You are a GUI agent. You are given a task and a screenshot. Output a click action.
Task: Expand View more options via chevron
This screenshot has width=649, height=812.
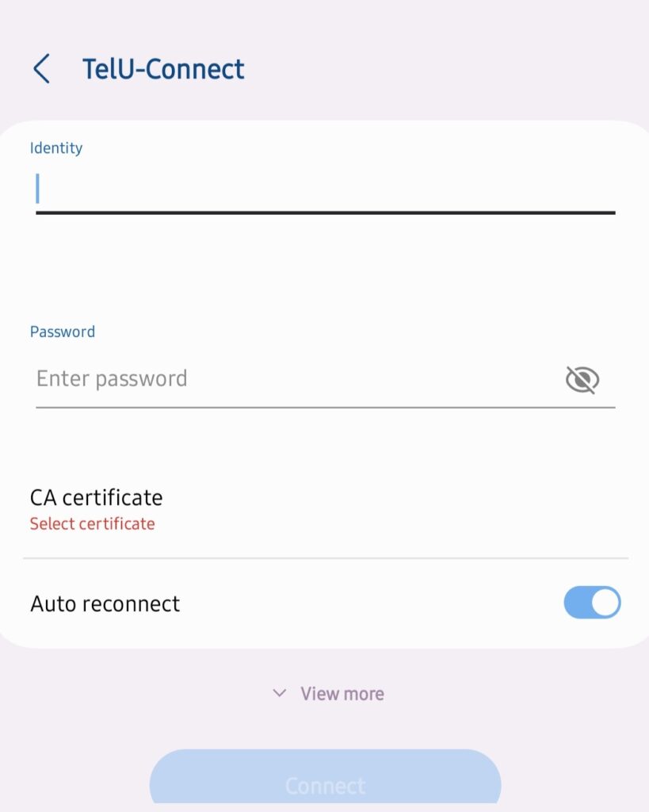(280, 693)
